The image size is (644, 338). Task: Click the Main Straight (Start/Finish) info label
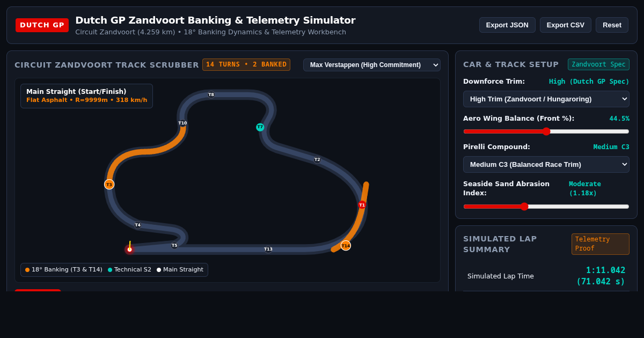pos(76,92)
